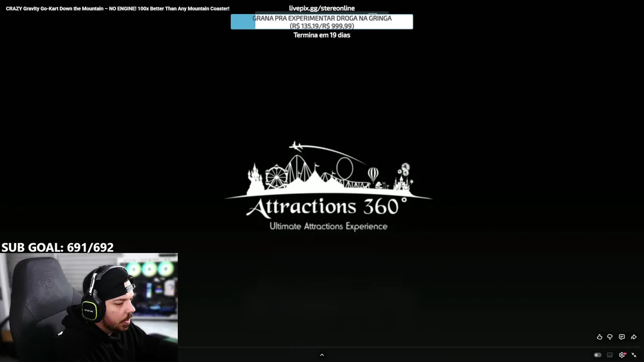Open player settings gear

pyautogui.click(x=622, y=355)
